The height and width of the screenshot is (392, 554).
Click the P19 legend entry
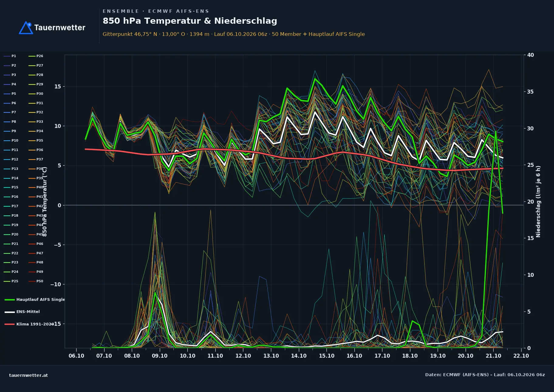pyautogui.click(x=11, y=225)
